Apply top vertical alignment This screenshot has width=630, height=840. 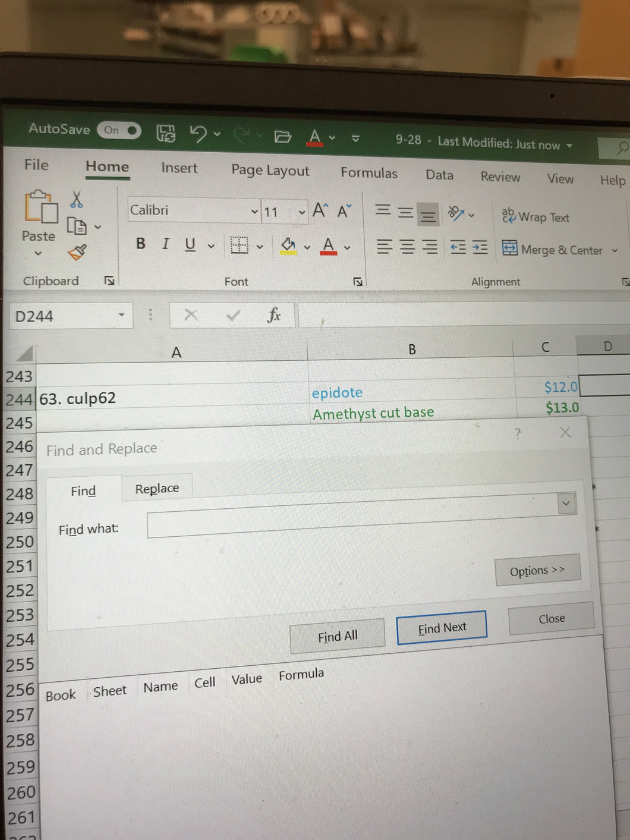point(383,210)
